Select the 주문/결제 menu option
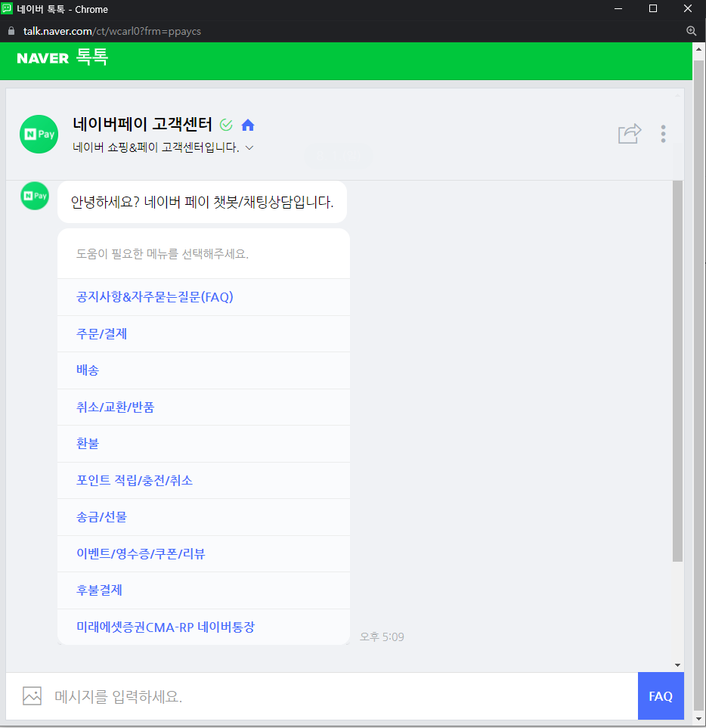The height and width of the screenshot is (728, 706). click(x=204, y=334)
